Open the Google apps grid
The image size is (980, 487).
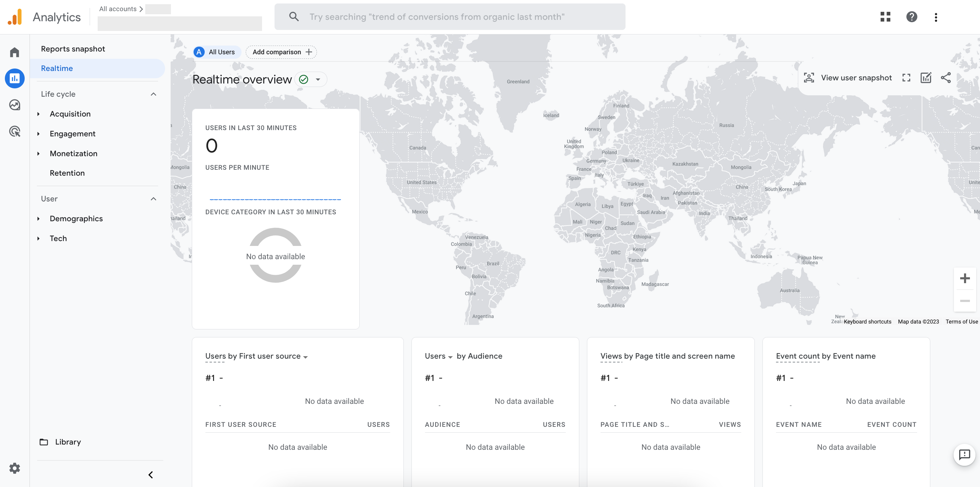click(x=885, y=17)
